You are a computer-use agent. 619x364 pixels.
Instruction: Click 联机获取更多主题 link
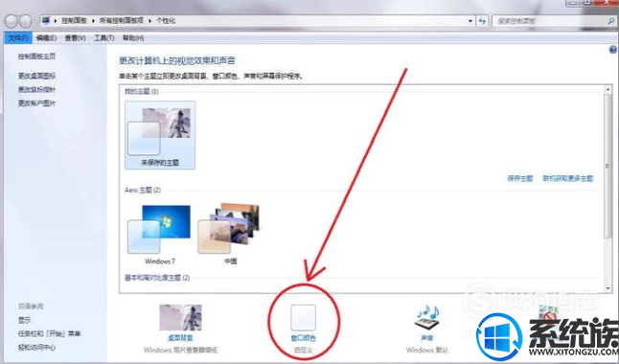click(x=568, y=178)
